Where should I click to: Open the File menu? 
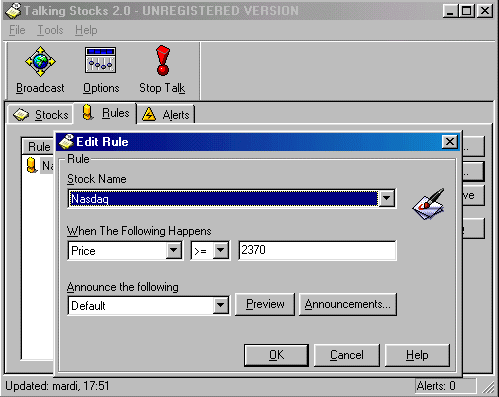pyautogui.click(x=17, y=30)
